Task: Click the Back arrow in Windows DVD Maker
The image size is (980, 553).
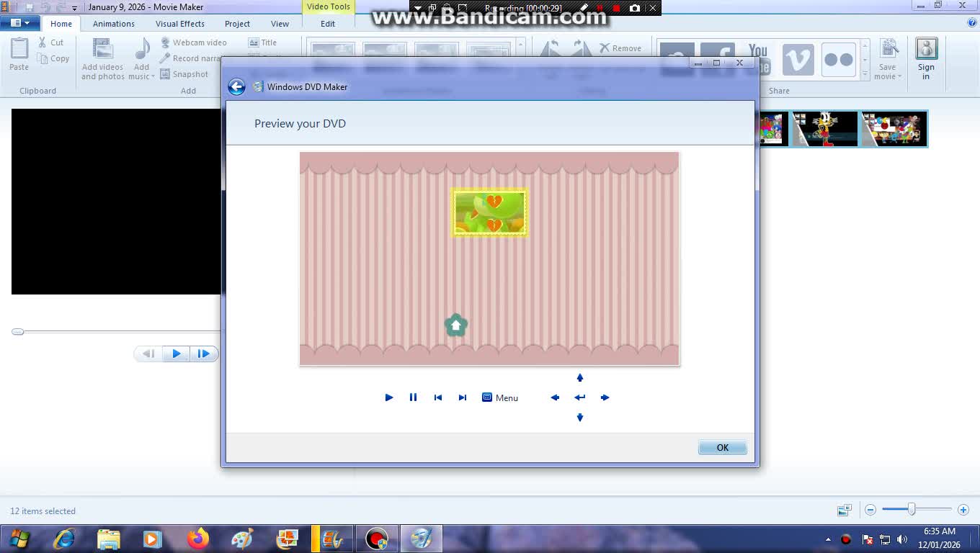Action: [236, 86]
